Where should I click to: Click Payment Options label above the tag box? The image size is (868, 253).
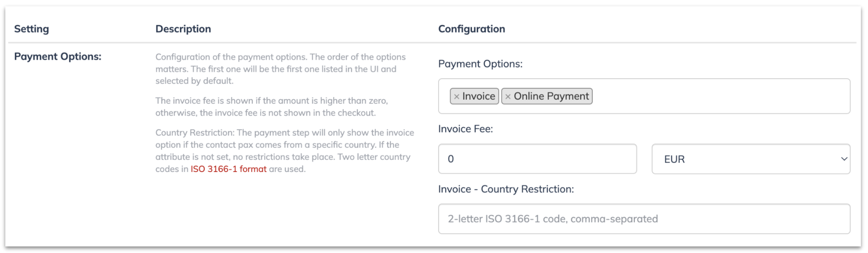(480, 64)
